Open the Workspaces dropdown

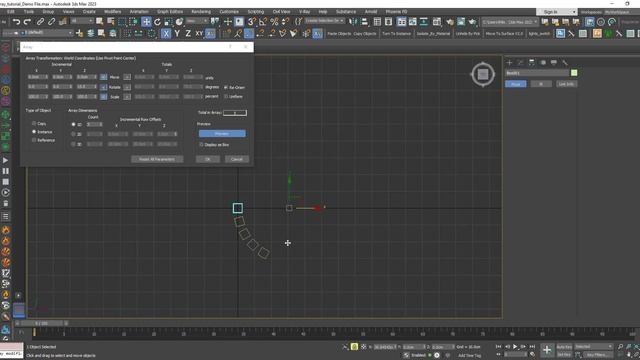(622, 12)
